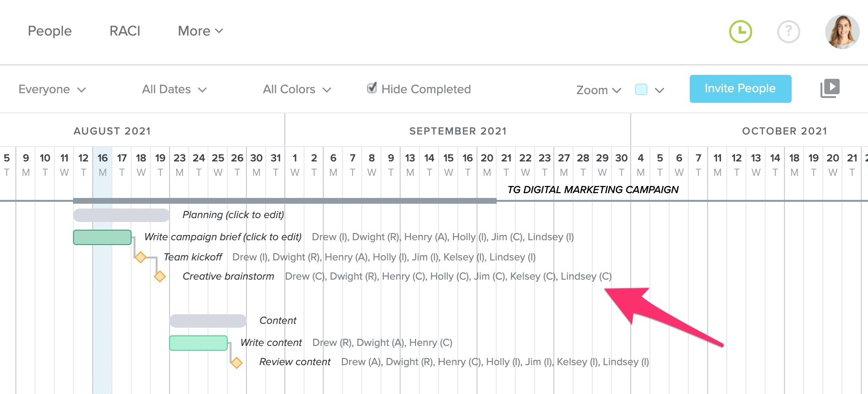Open the Everyone filter dropdown
Screen dimensions: 868x394
(x=52, y=89)
